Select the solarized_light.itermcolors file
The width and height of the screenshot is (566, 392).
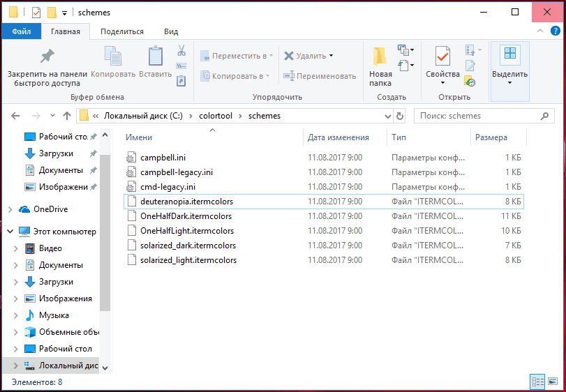pyautogui.click(x=324, y=260)
